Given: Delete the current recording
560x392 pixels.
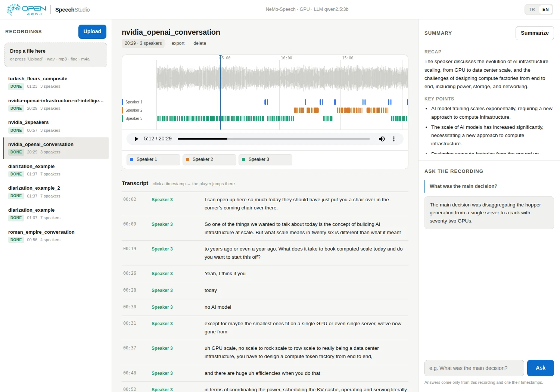Looking at the screenshot, I should [200, 43].
